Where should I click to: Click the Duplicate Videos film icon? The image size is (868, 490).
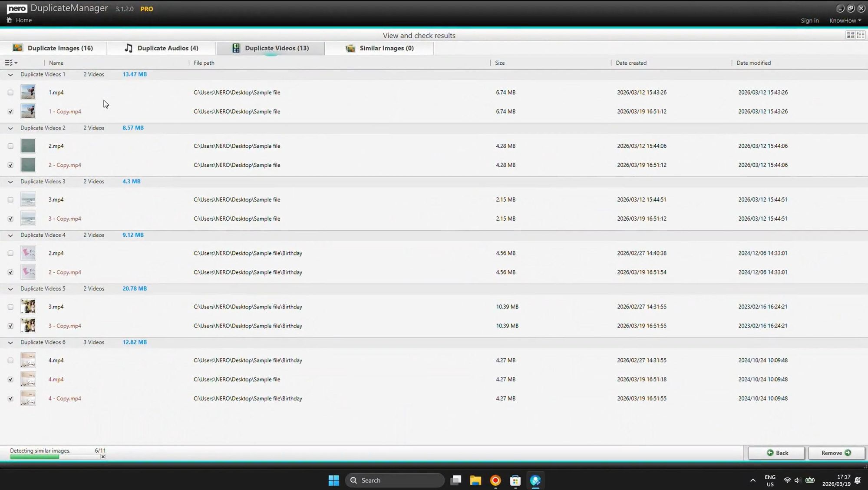(235, 48)
